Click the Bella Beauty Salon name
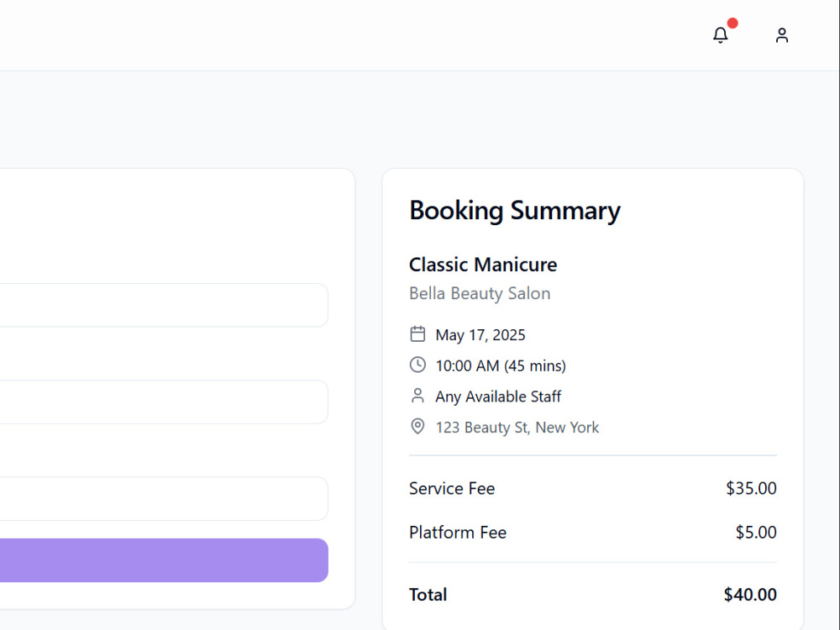Image resolution: width=840 pixels, height=630 pixels. click(480, 293)
